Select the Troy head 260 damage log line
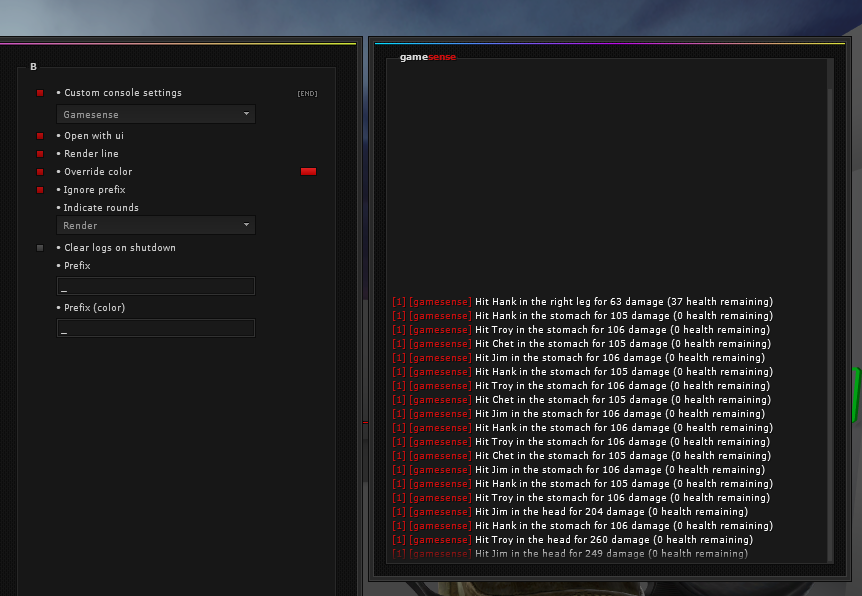This screenshot has width=862, height=596. click(x=572, y=540)
